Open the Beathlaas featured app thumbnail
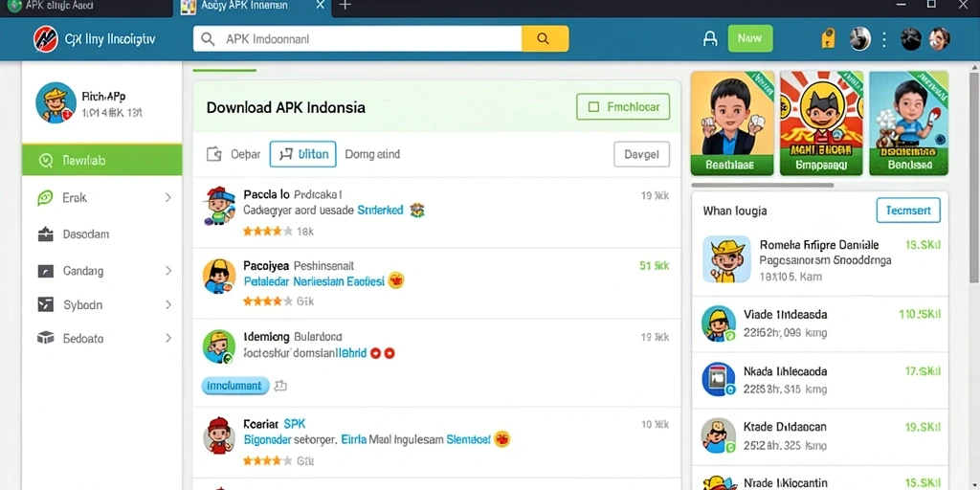This screenshot has height=490, width=980. 732,122
